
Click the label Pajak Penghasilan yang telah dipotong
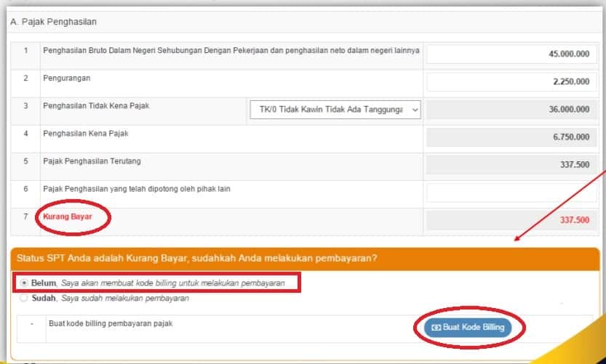pyautogui.click(x=137, y=189)
